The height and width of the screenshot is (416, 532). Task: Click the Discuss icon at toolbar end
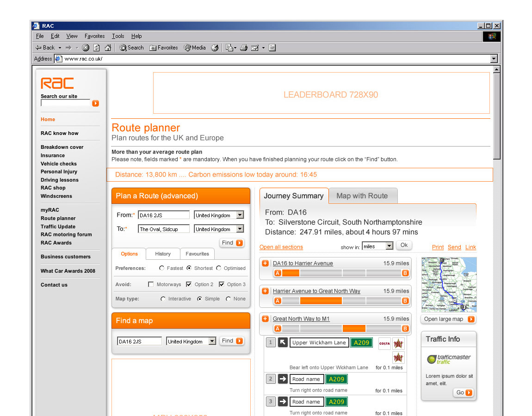click(x=272, y=48)
